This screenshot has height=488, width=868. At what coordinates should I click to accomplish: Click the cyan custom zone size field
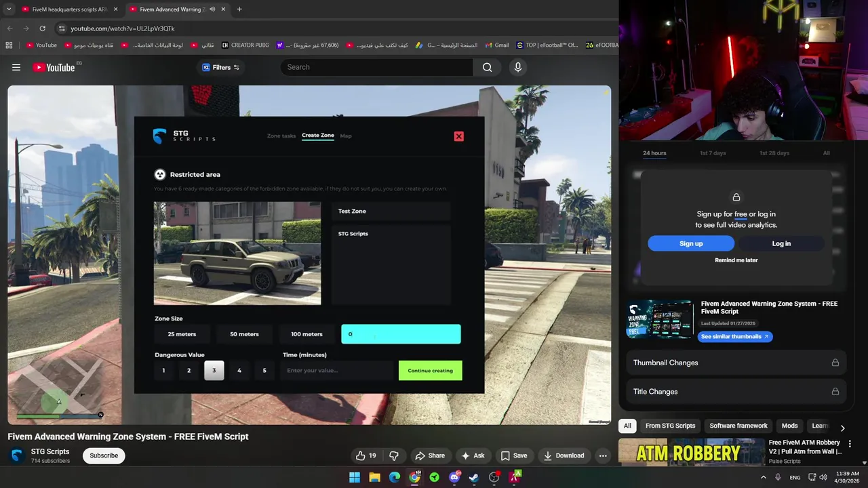coord(401,334)
